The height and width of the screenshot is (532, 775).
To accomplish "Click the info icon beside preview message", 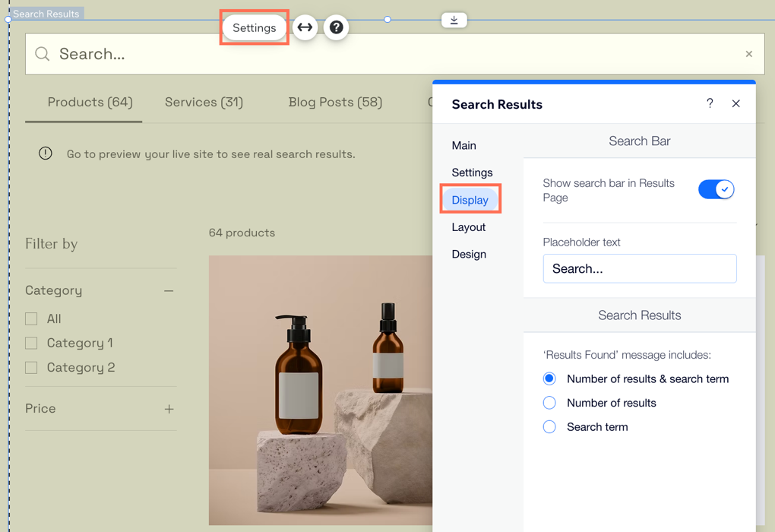I will point(46,154).
